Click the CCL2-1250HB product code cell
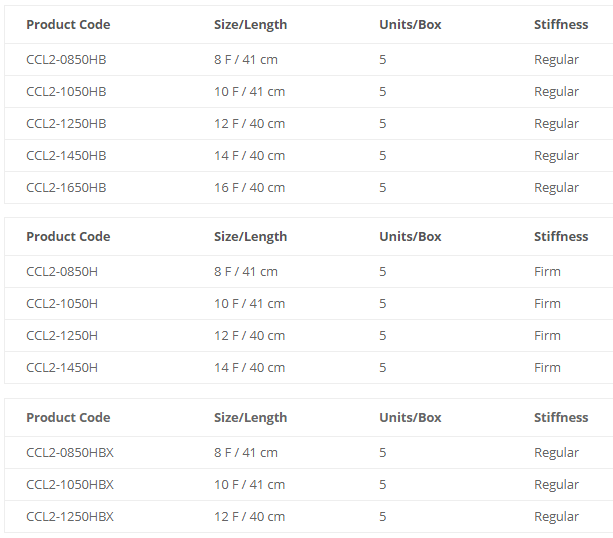Screen dimensions: 613x538 click(x=66, y=124)
